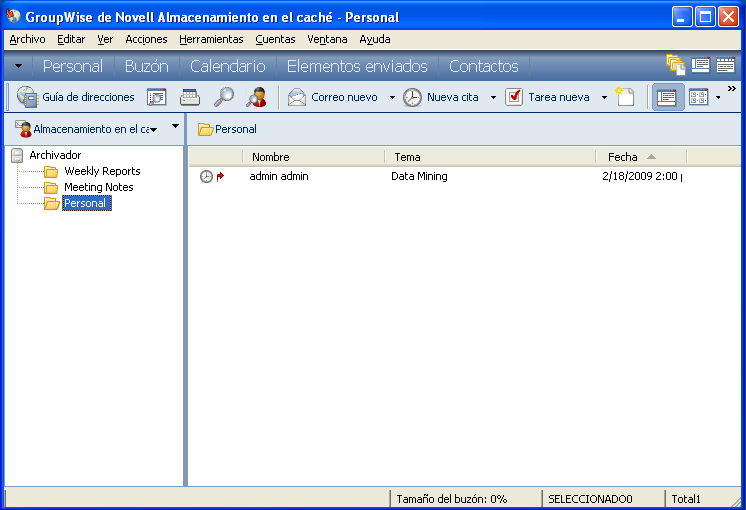Click the GroupWise title bar app icon
Image resolution: width=746 pixels, height=510 pixels.
pyautogui.click(x=14, y=16)
